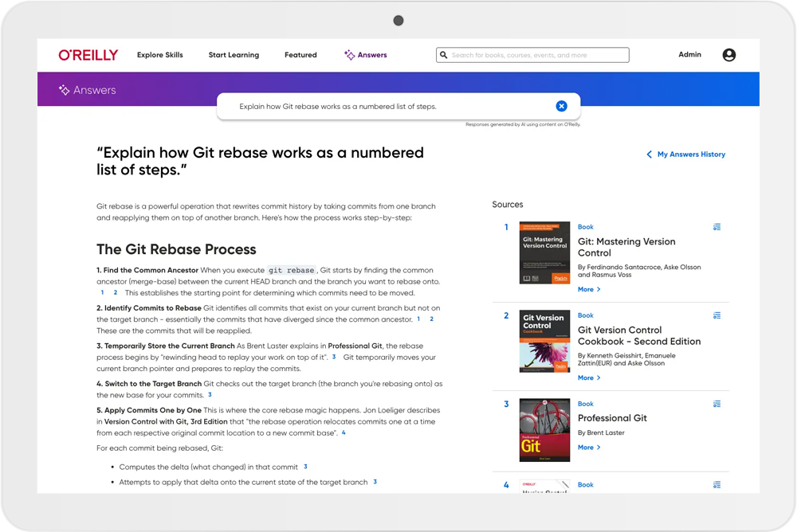Open the Start Learning menu

pos(234,55)
